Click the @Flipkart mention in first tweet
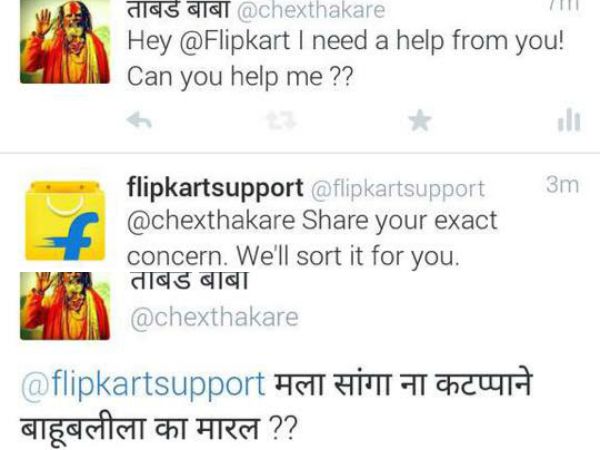This screenshot has height=450, width=600. 235,41
